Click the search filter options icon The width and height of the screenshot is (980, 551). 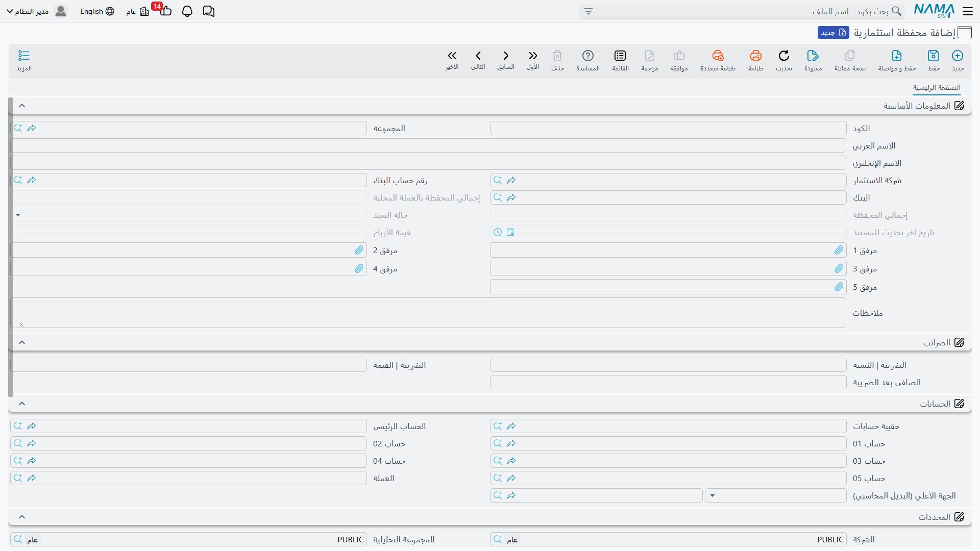pos(589,11)
